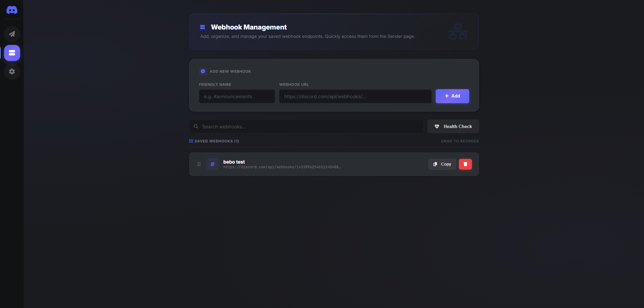Click the bebo test webhook name
This screenshot has width=644, height=308.
(234, 162)
